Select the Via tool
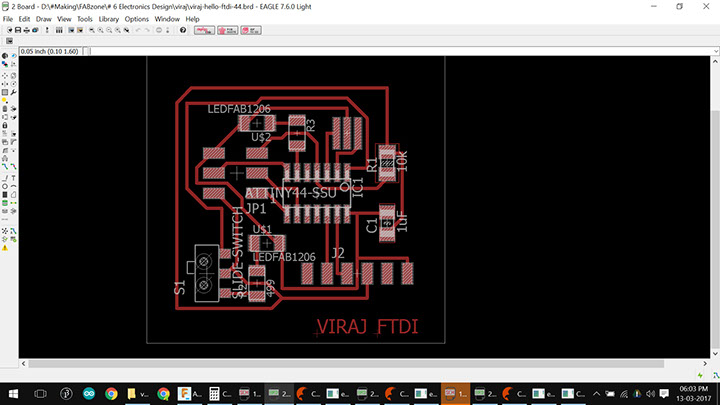The image size is (720, 405). 5,203
